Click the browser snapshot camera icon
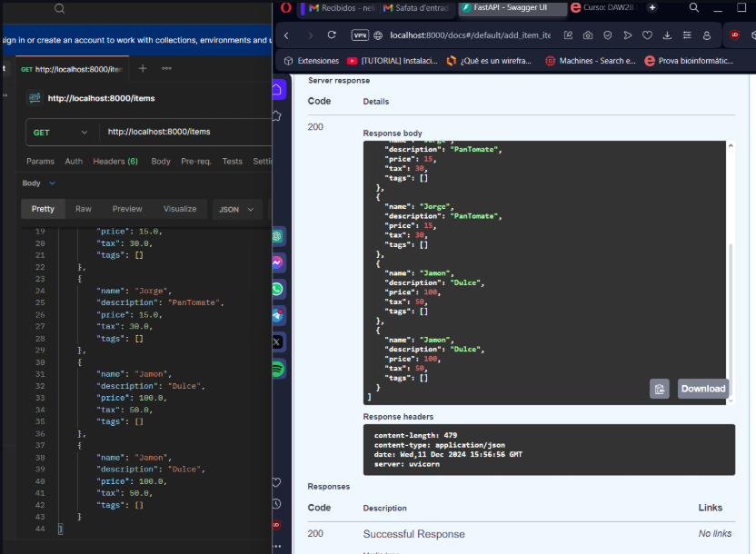The width and height of the screenshot is (756, 554). (x=588, y=35)
